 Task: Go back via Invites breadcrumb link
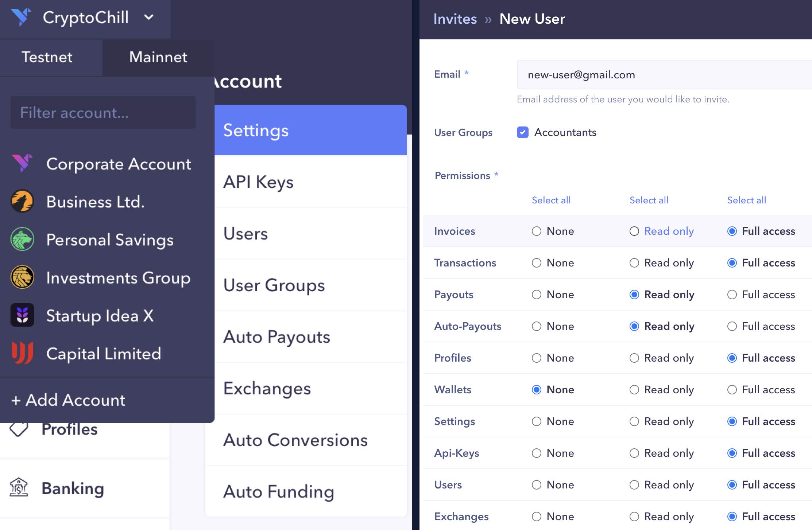455,19
